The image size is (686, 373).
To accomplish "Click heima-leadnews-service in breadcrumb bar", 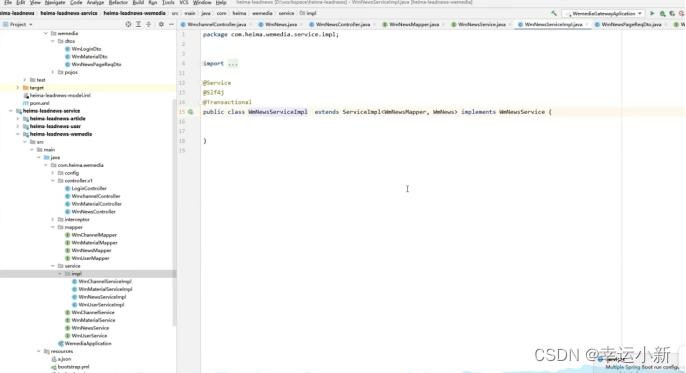I will tap(69, 14).
